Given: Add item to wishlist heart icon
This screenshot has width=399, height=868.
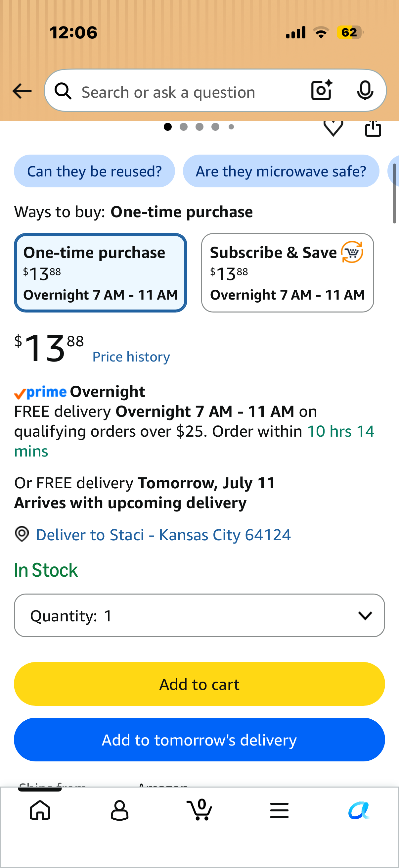Looking at the screenshot, I should pyautogui.click(x=333, y=128).
